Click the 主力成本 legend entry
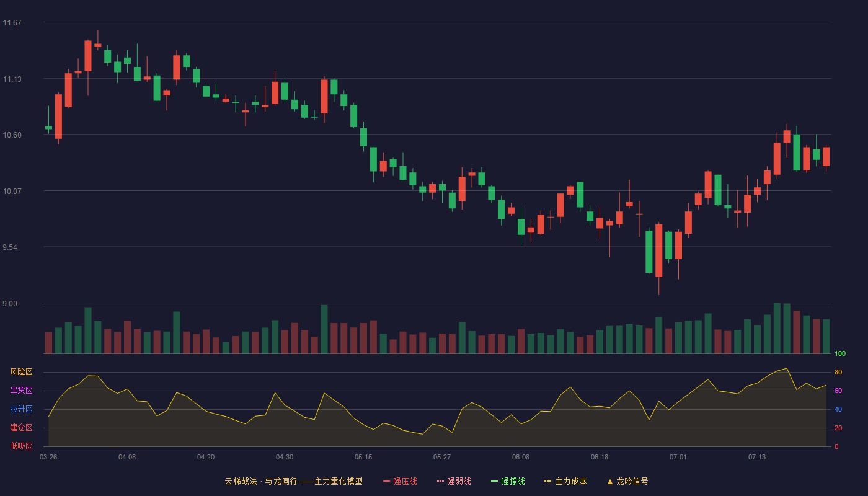The height and width of the screenshot is (496, 868). (565, 481)
